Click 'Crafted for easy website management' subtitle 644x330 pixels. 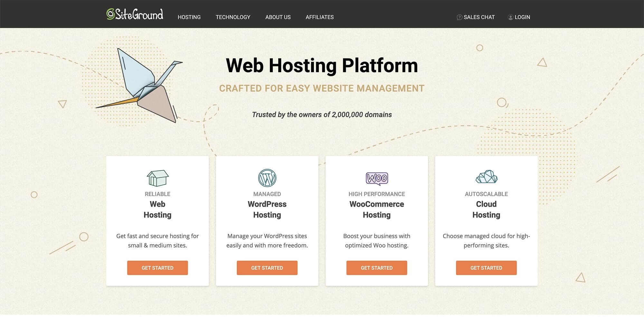click(x=322, y=88)
